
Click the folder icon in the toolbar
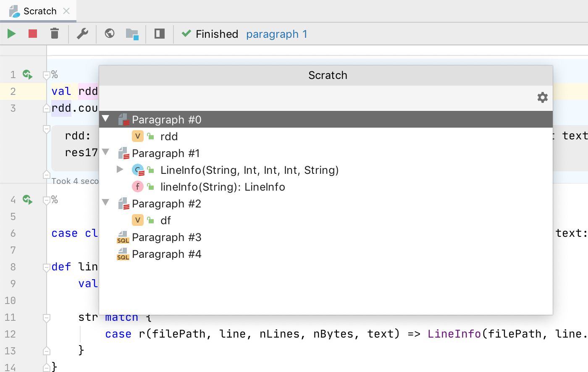pos(132,34)
